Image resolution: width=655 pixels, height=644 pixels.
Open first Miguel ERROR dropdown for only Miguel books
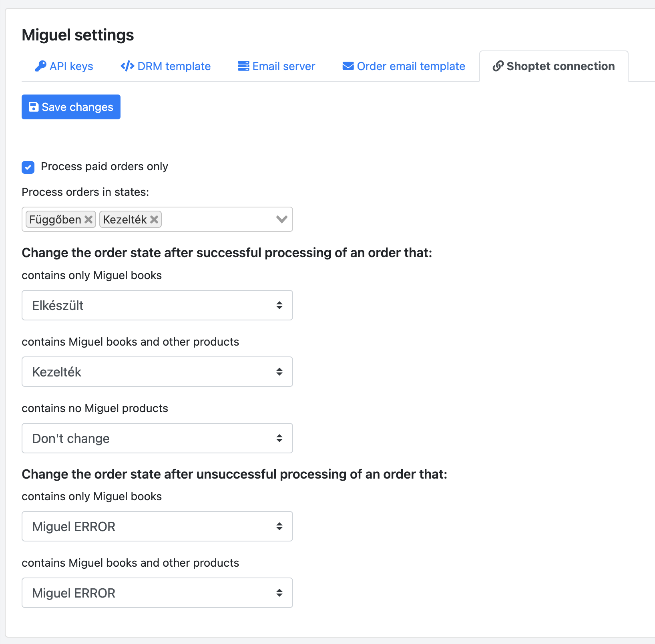point(157,526)
